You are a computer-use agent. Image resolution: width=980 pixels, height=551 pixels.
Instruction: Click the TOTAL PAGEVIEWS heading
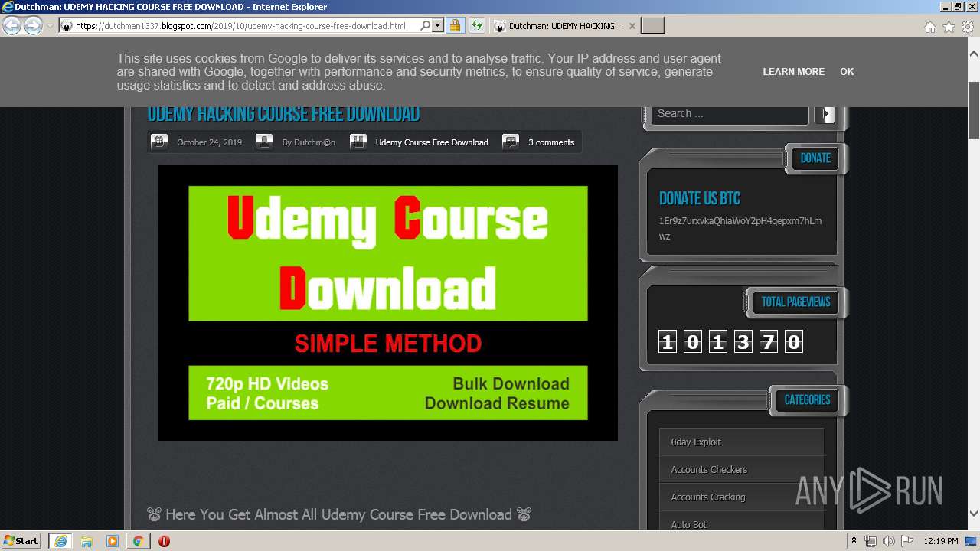pos(795,302)
